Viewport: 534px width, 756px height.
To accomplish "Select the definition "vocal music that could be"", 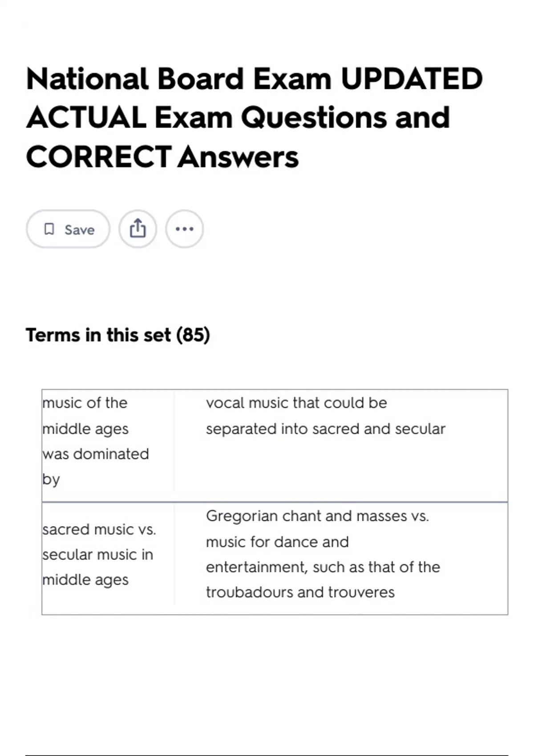I will [296, 403].
